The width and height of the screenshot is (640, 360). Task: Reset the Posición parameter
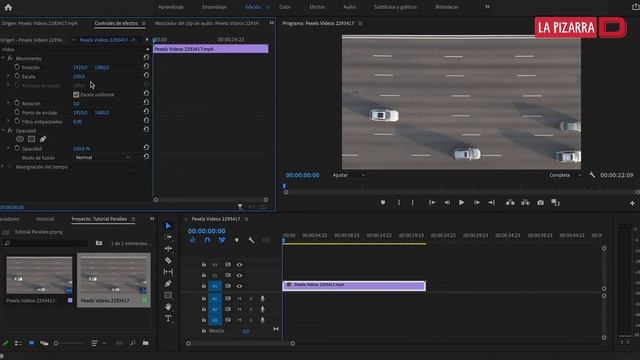pyautogui.click(x=146, y=66)
